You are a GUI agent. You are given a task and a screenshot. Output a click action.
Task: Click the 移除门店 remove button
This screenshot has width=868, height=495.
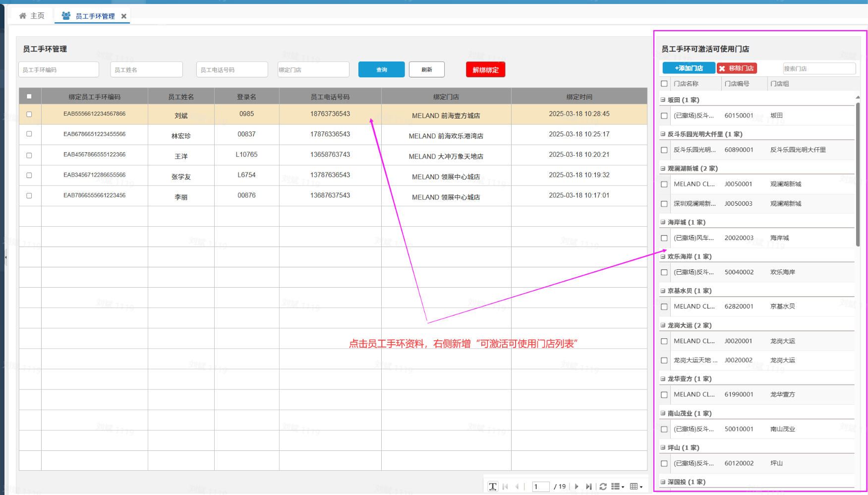pyautogui.click(x=737, y=68)
